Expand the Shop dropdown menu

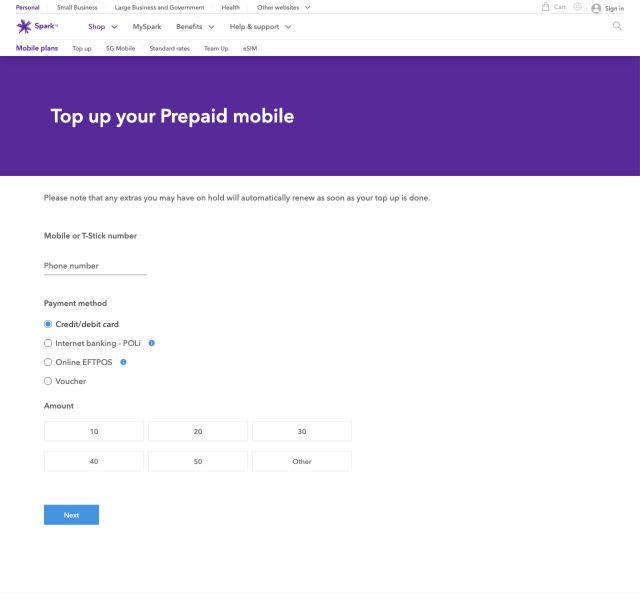pos(103,27)
